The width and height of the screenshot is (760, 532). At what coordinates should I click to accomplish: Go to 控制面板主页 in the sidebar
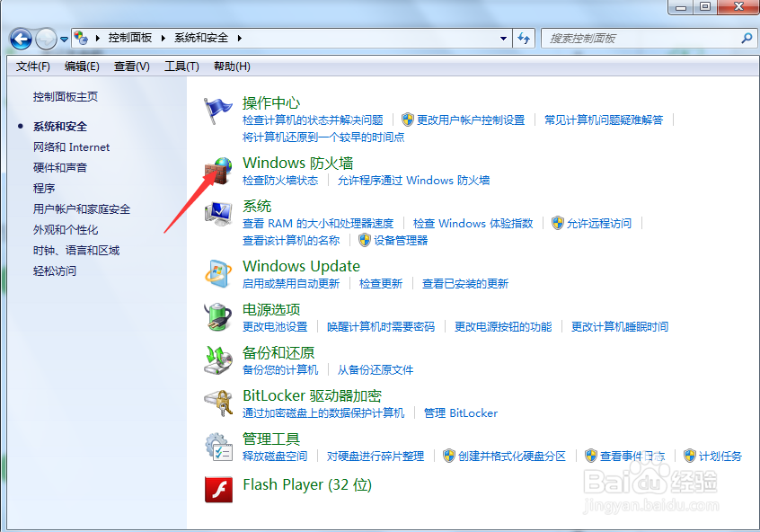coord(66,96)
